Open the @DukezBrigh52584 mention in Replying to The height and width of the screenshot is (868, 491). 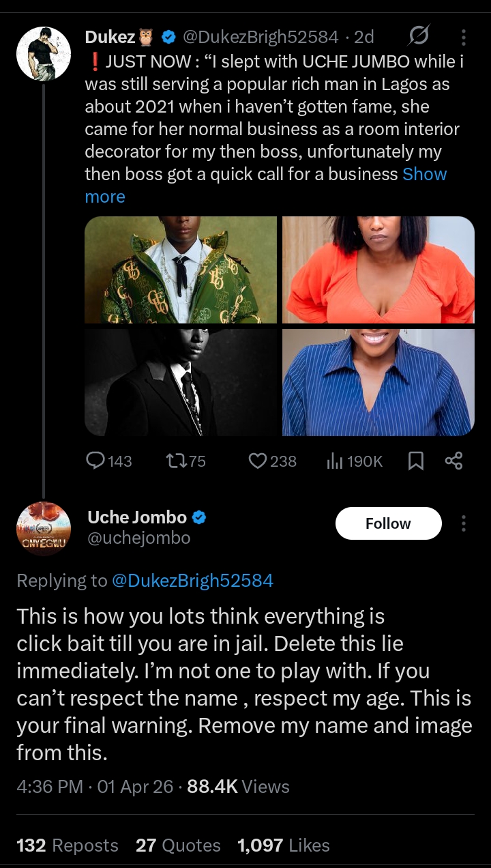pyautogui.click(x=192, y=581)
